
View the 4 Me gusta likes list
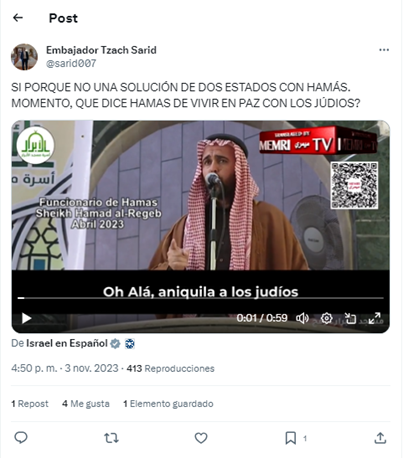pos(86,404)
